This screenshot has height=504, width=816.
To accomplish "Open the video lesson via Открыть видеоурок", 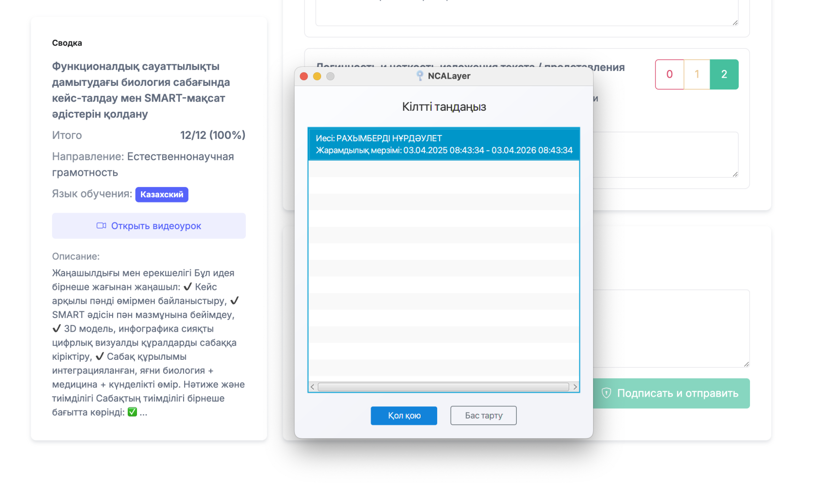I will pos(149,226).
